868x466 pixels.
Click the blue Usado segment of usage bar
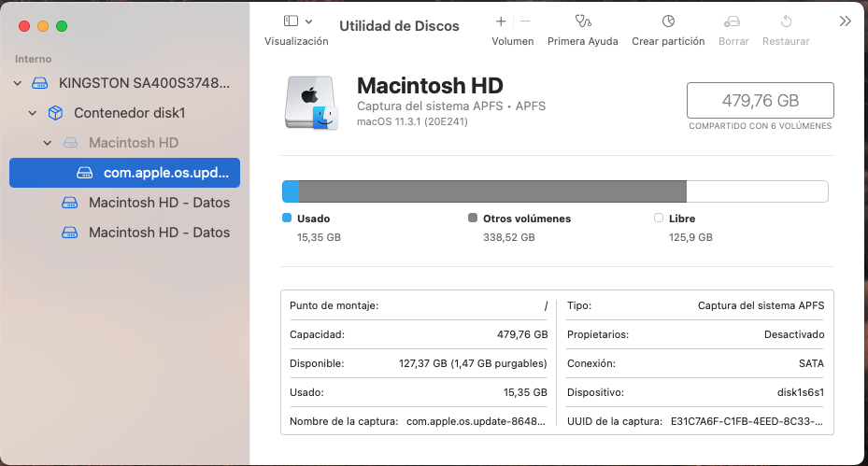click(291, 191)
